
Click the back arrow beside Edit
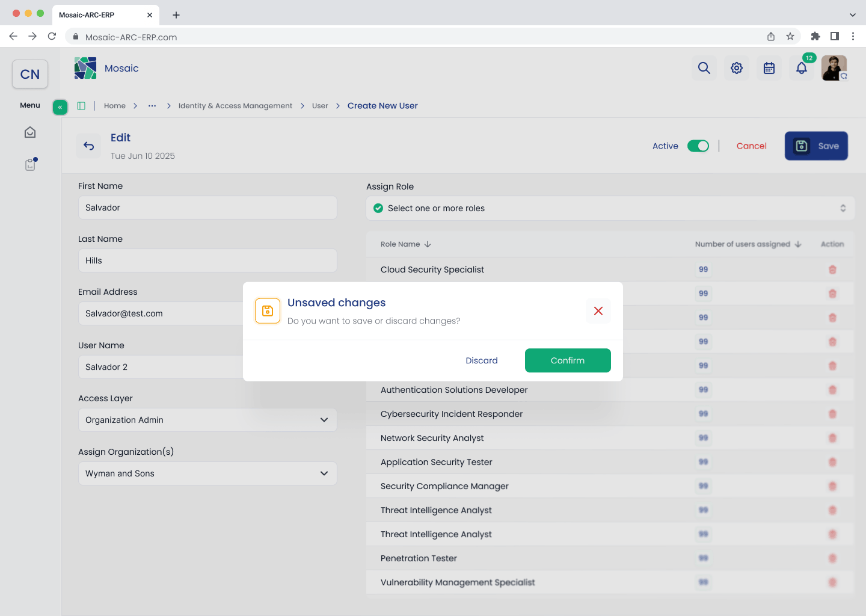[89, 146]
